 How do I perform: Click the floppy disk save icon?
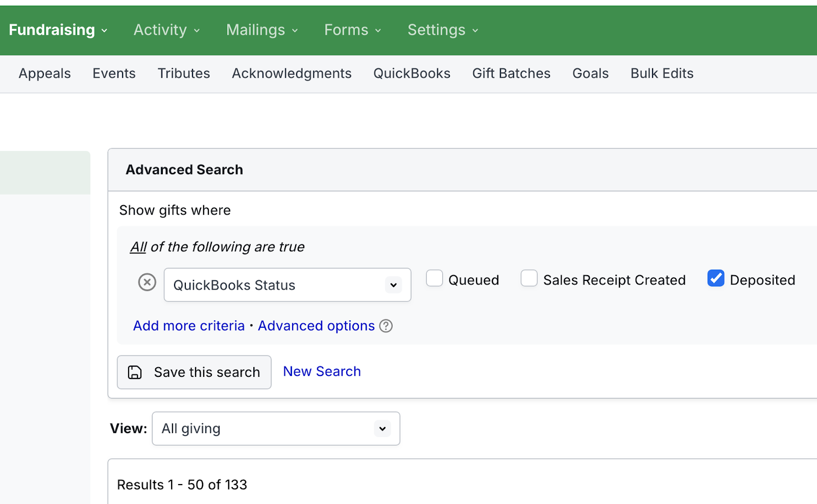coord(135,372)
